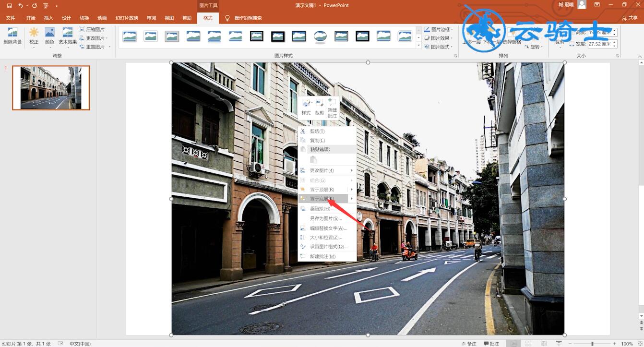Select the first picture style thumbnail
644x347 pixels.
click(x=130, y=36)
